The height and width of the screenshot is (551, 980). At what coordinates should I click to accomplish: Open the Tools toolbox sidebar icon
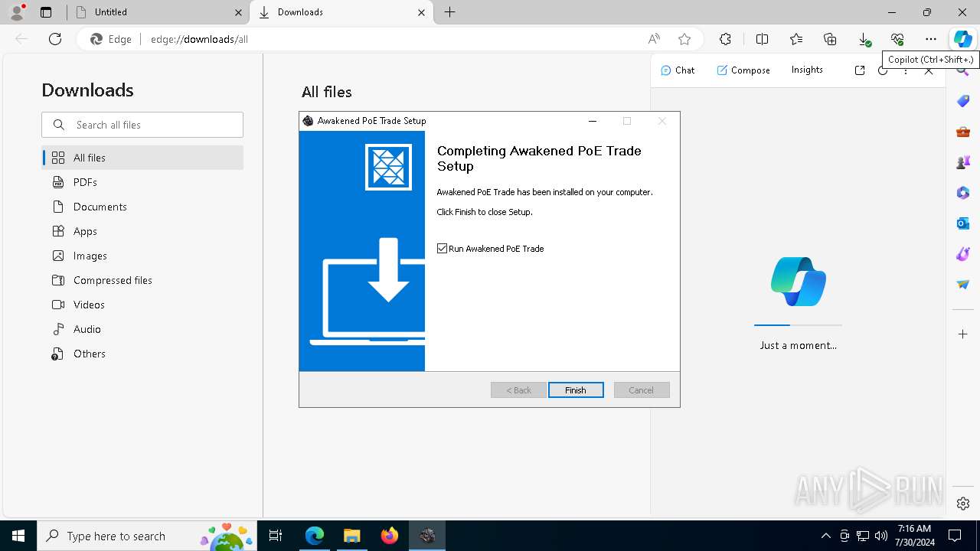(963, 132)
